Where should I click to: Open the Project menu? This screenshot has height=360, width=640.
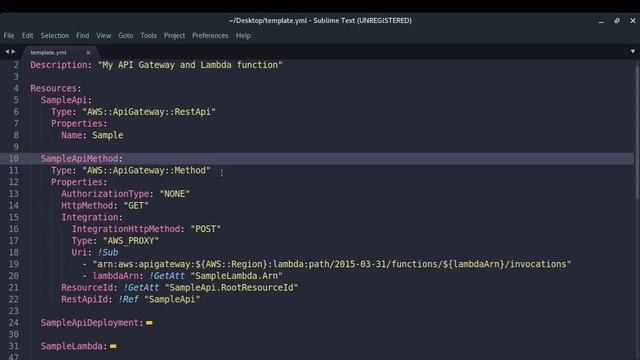coord(174,36)
